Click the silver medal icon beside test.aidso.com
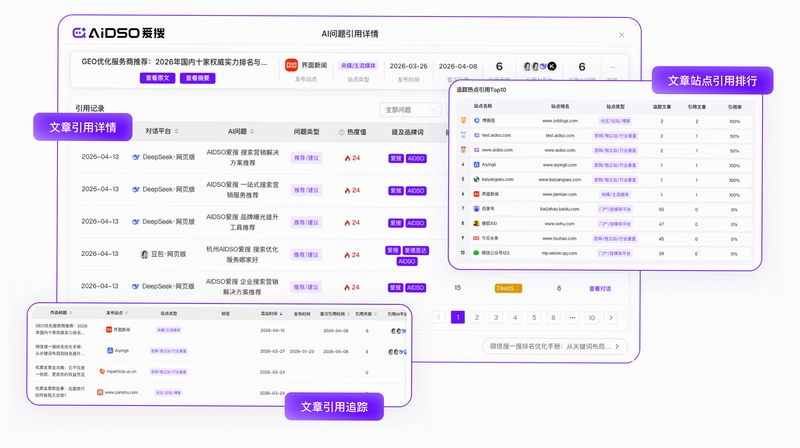800x448 pixels. [463, 135]
